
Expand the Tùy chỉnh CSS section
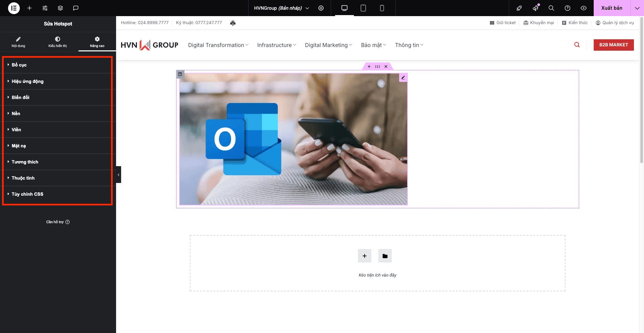click(x=28, y=194)
